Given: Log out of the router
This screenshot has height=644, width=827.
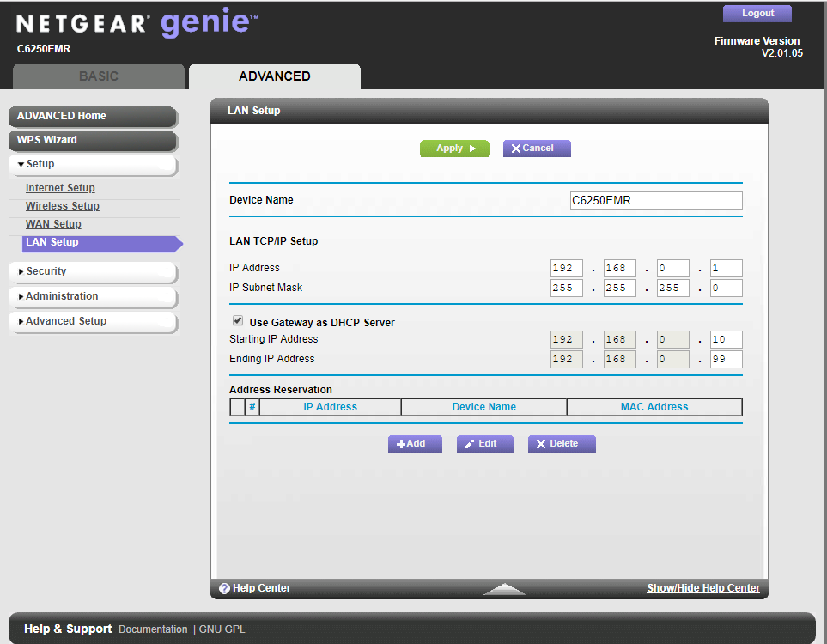Looking at the screenshot, I should [x=757, y=14].
